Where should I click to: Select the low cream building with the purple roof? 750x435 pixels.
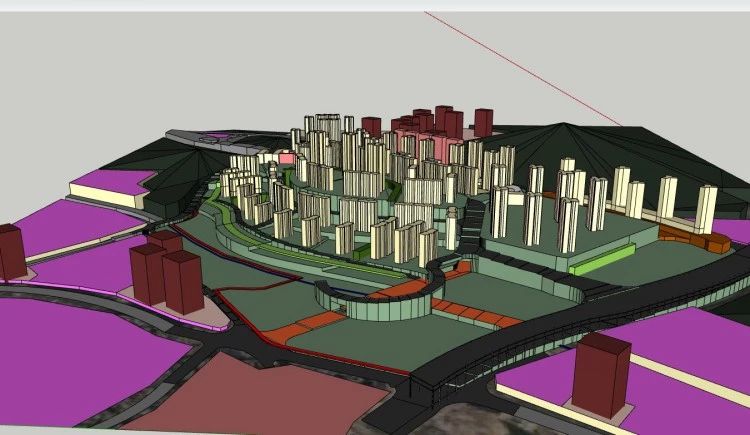[x=112, y=190]
